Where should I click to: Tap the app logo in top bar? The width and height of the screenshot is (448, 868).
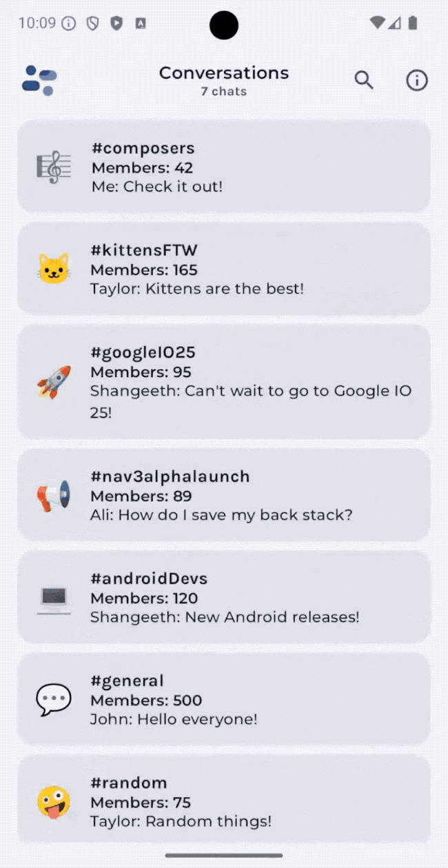pos(39,81)
